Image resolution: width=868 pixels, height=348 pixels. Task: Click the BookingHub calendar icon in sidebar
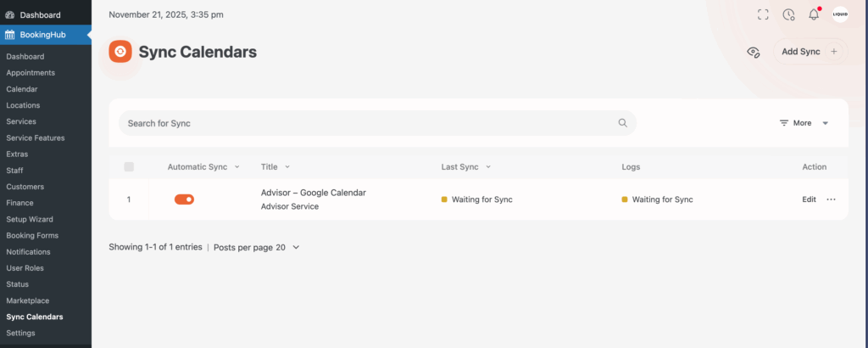coord(10,35)
